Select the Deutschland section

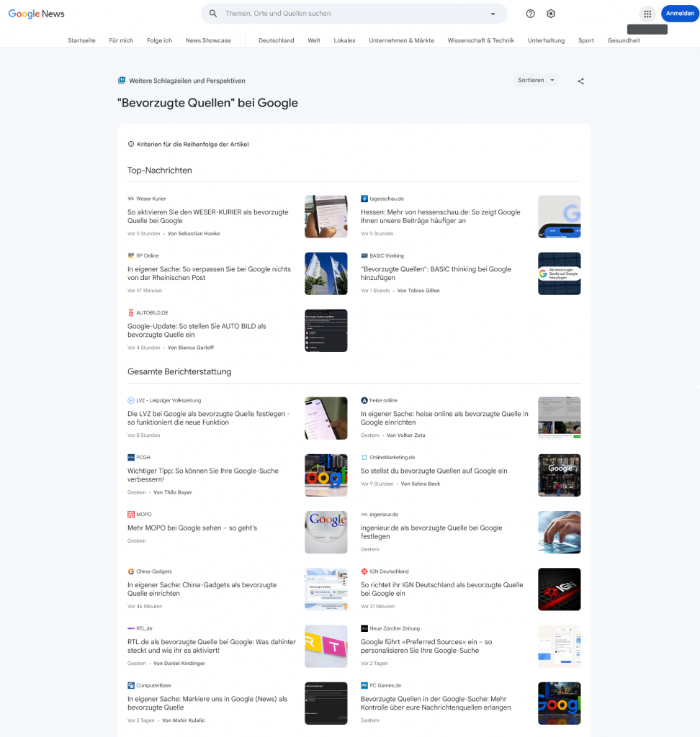click(x=276, y=40)
